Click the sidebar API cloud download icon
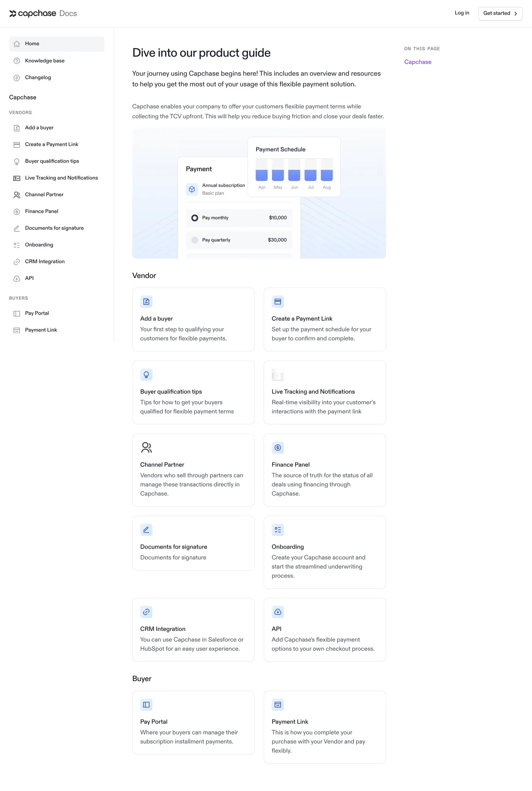Viewport: 532px width, 791px height. coord(17,278)
